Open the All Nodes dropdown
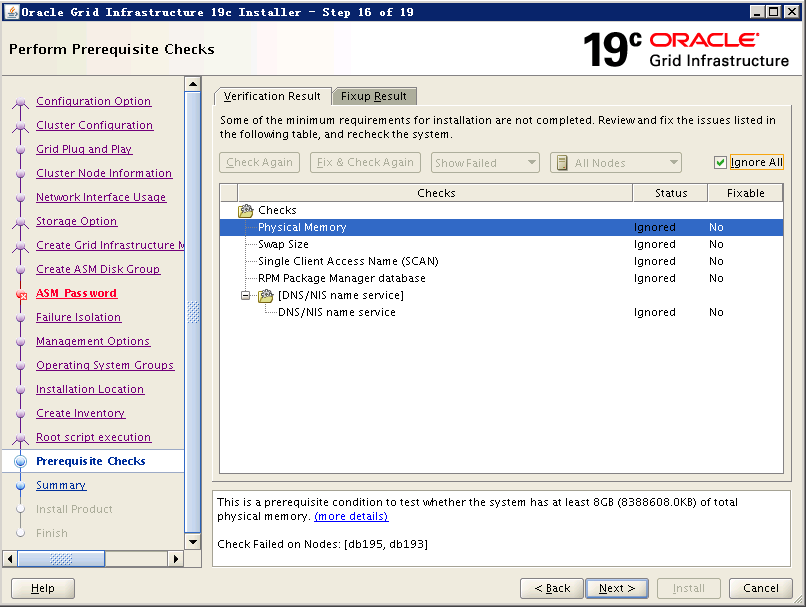806x607 pixels. tap(615, 162)
